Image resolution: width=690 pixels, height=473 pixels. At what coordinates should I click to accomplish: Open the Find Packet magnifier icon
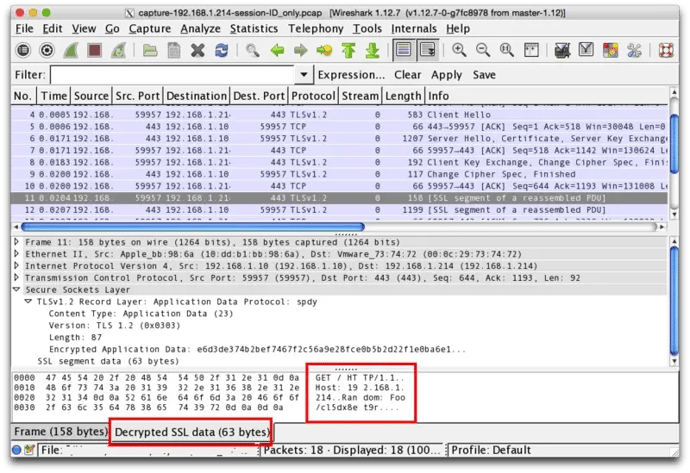(x=253, y=50)
